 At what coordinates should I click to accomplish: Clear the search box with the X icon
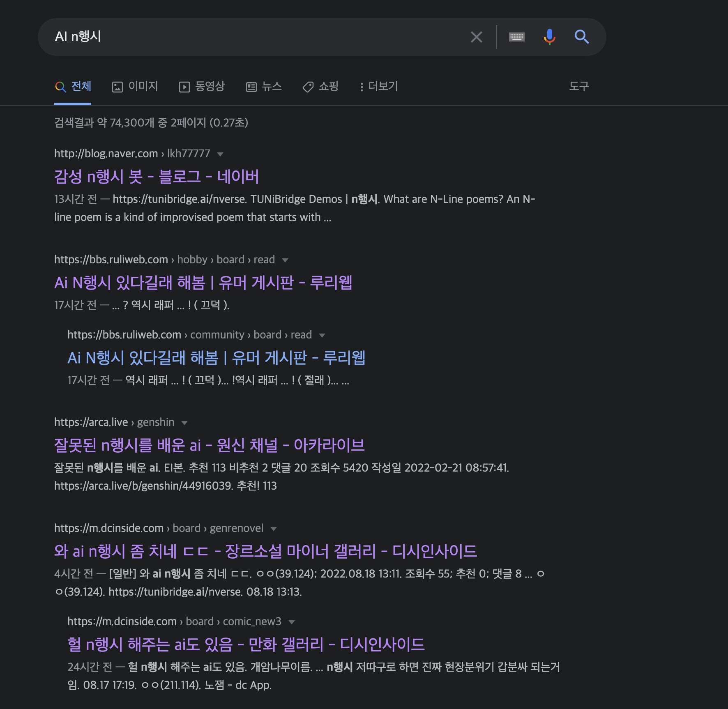(x=476, y=37)
